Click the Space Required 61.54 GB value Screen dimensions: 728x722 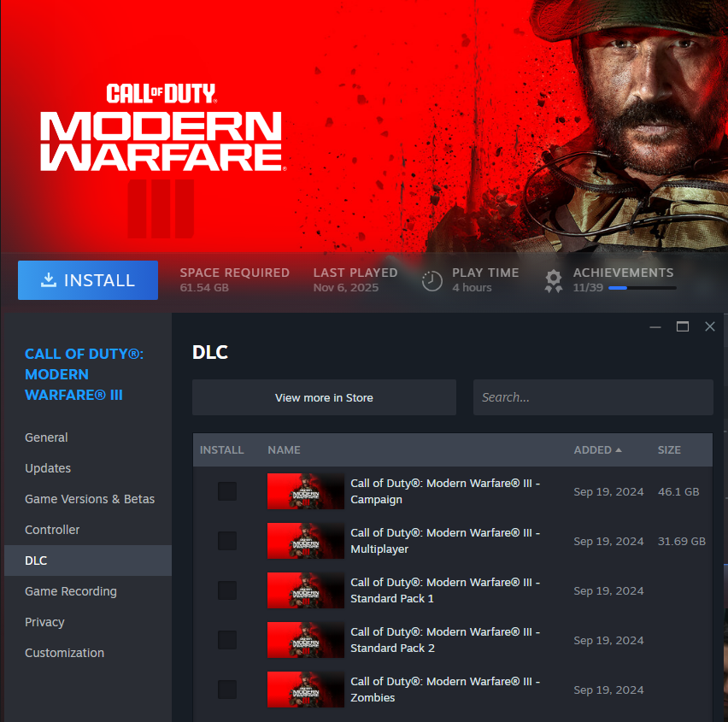coord(204,288)
